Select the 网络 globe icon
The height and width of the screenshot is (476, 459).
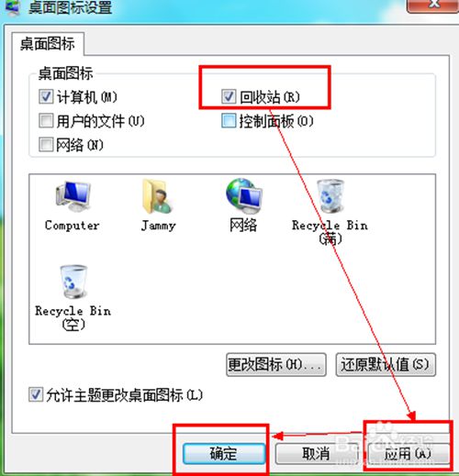point(243,205)
